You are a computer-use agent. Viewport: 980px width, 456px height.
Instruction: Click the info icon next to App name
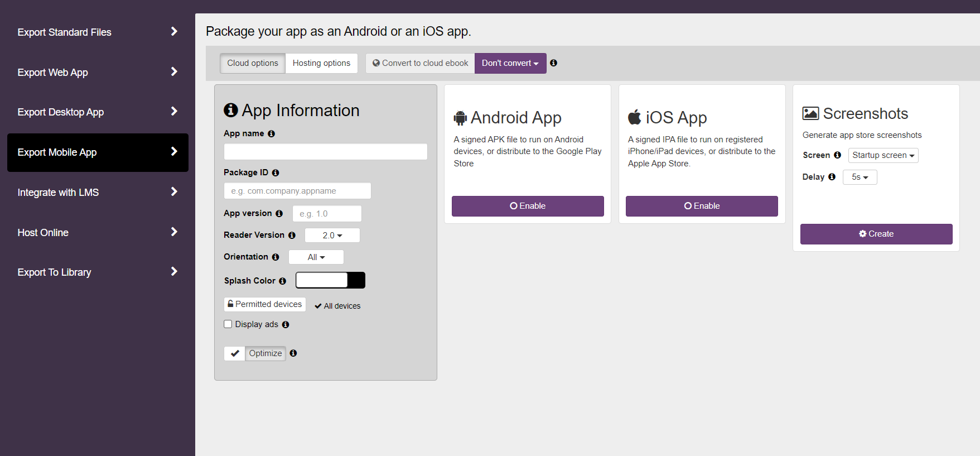click(271, 134)
